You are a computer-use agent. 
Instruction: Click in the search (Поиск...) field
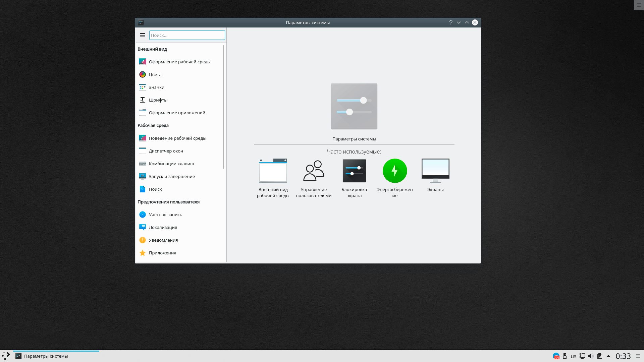[187, 35]
